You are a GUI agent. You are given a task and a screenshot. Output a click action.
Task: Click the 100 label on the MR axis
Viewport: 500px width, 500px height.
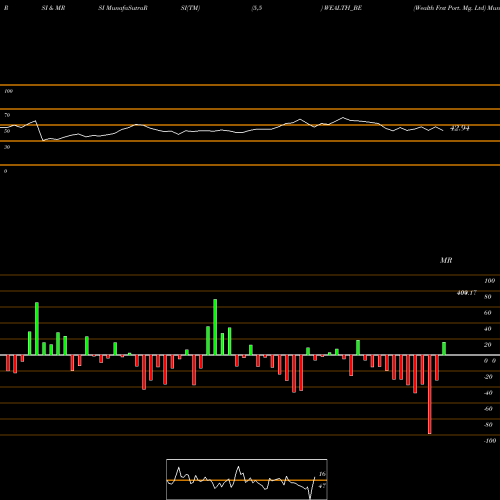pos(489,281)
